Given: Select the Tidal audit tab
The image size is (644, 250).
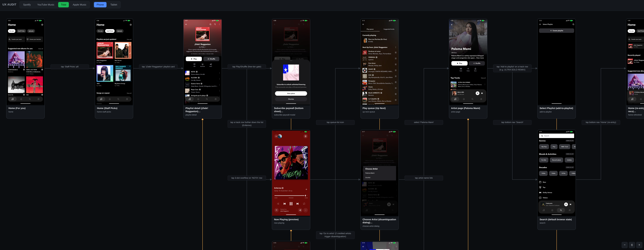Looking at the screenshot, I should click(x=64, y=4).
